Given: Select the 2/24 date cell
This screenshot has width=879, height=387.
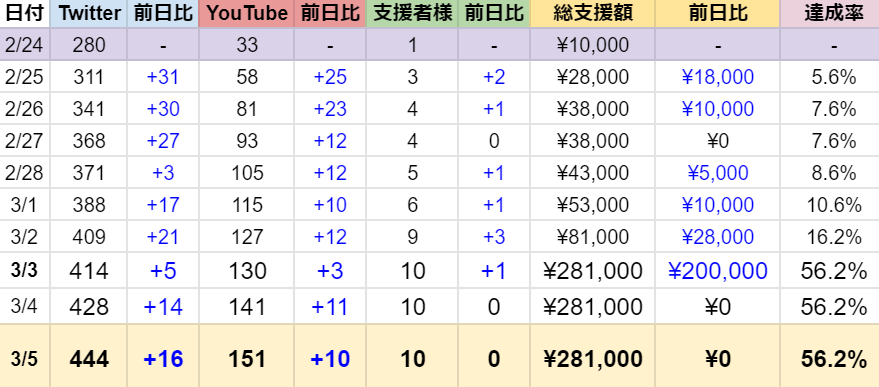Looking at the screenshot, I should pyautogui.click(x=24, y=44).
